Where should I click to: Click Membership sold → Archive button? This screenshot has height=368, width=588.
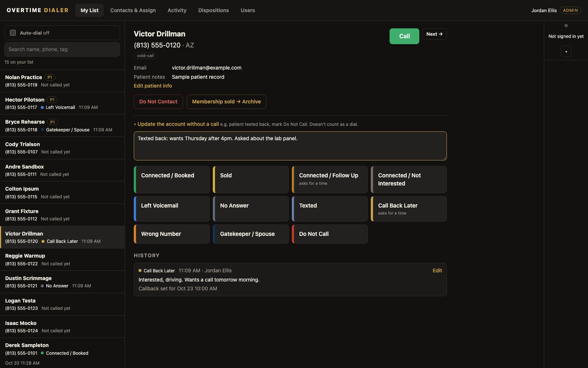pos(226,102)
